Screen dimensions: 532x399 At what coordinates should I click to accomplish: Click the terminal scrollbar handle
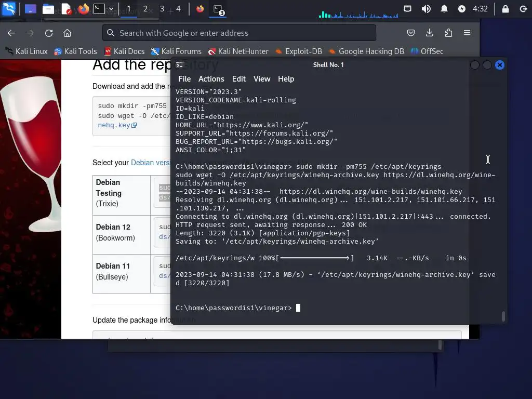503,316
